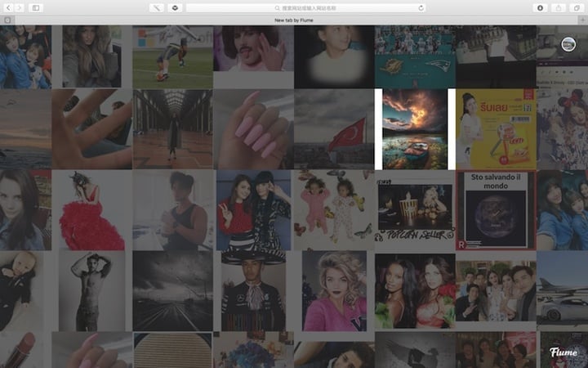Open the round profile avatar icon

pyautogui.click(x=568, y=46)
